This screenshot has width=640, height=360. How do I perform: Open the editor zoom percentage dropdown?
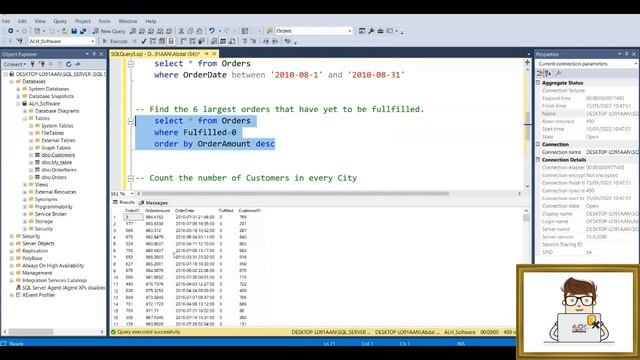132,193
